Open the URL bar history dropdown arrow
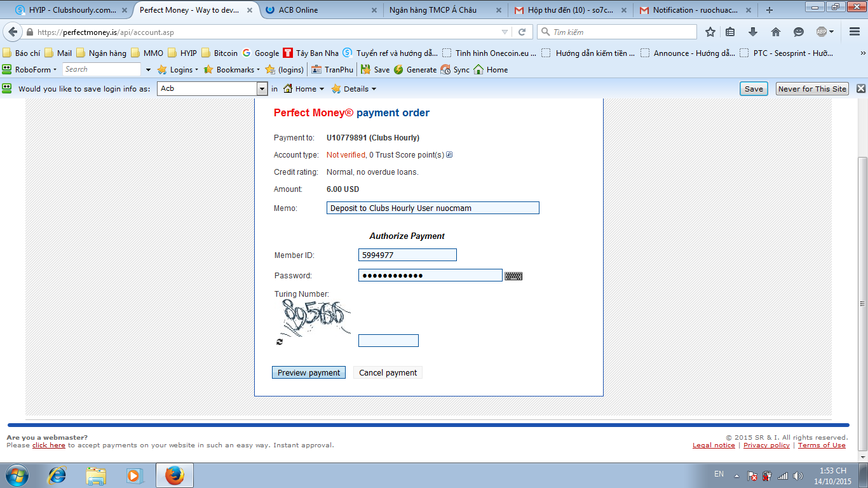The image size is (868, 488). pos(505,32)
